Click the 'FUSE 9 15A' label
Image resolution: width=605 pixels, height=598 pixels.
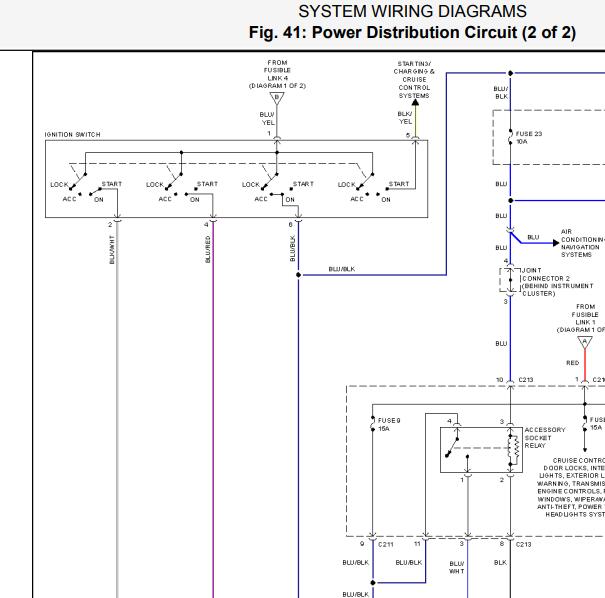coord(389,424)
